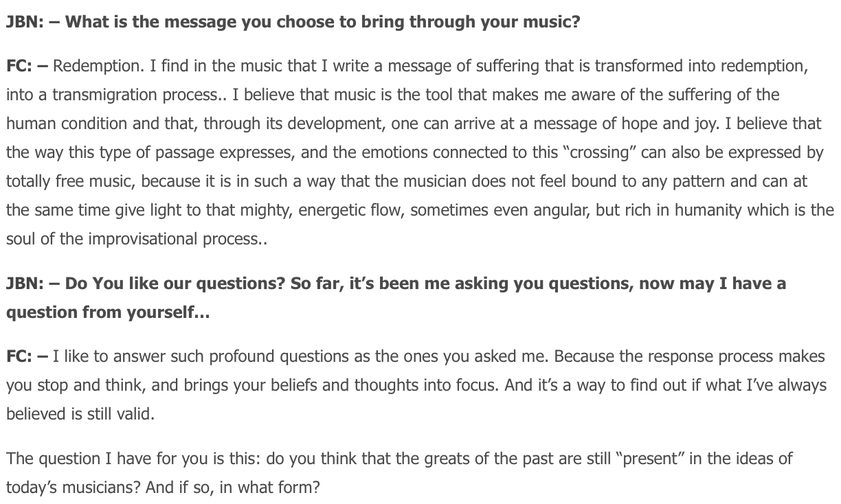Click the bold question about message through music
Image resolution: width=841 pixels, height=504 pixels.
[322, 21]
